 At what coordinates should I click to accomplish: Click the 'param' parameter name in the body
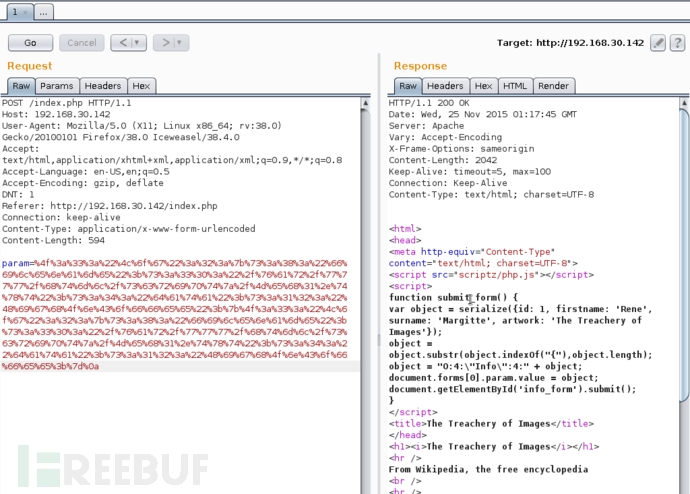(x=15, y=263)
